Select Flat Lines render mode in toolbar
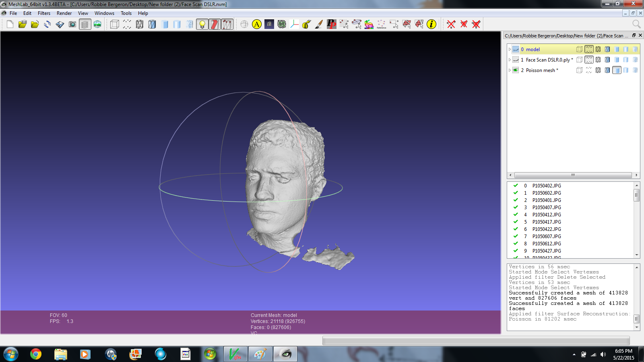 165,25
